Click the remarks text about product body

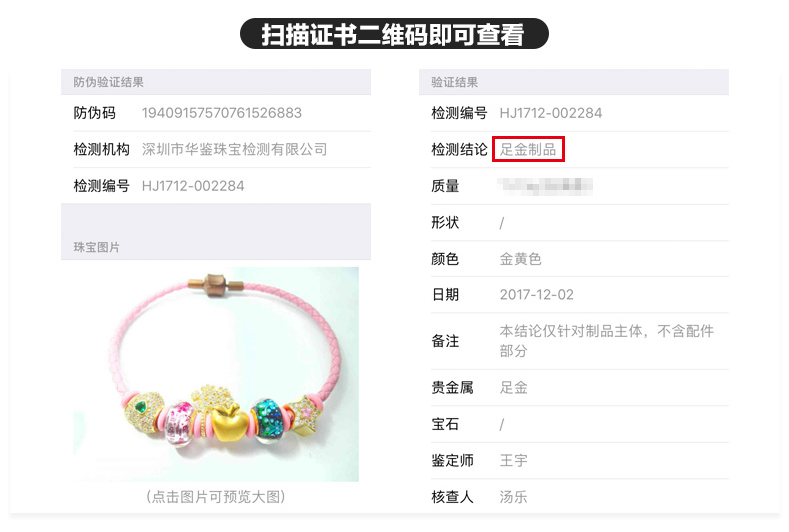point(607,341)
